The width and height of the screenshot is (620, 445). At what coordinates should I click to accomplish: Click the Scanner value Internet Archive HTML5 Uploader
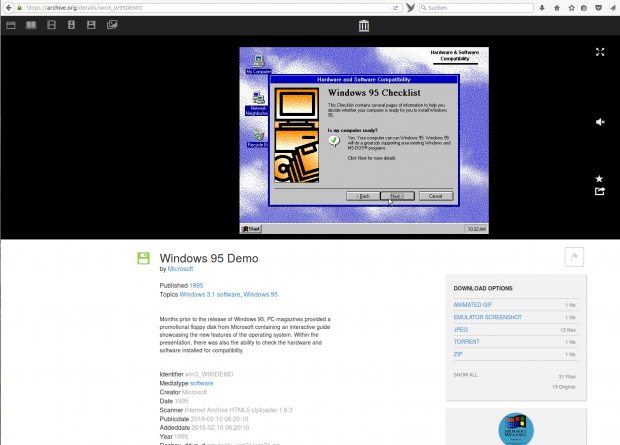point(238,410)
